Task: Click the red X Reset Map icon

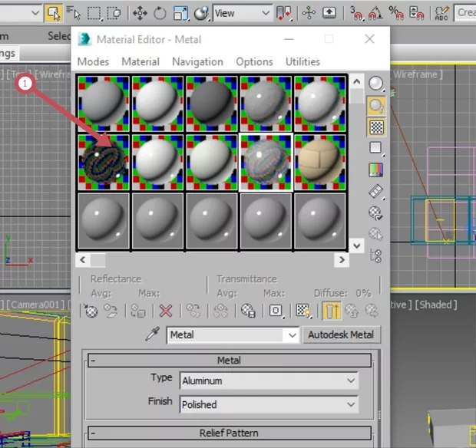Action: [165, 311]
